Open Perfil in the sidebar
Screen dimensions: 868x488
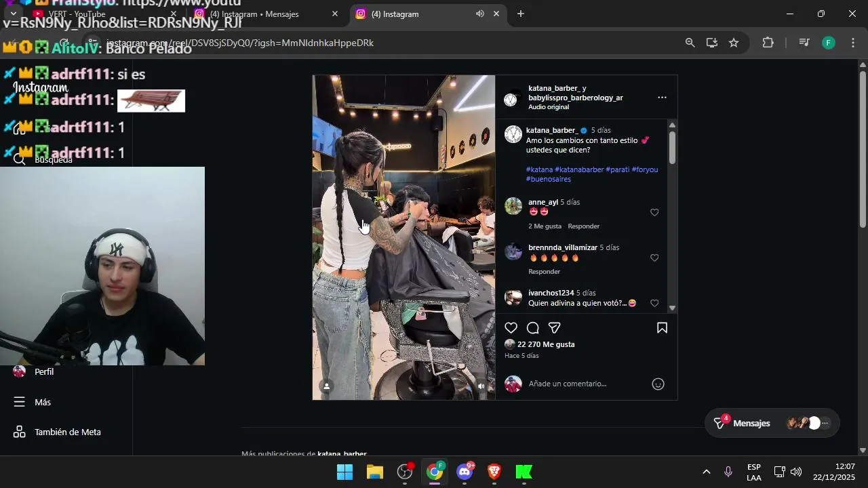pyautogui.click(x=33, y=371)
